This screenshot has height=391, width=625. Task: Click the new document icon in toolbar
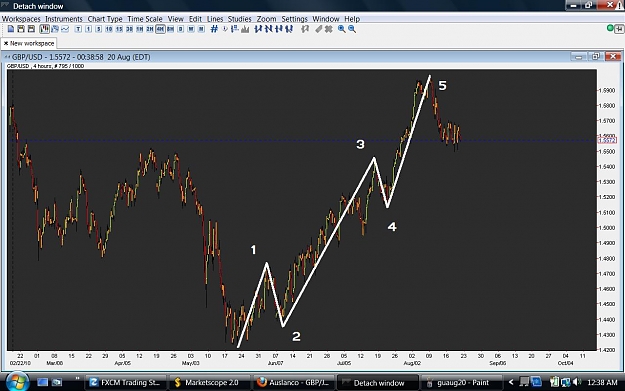(x=11, y=29)
